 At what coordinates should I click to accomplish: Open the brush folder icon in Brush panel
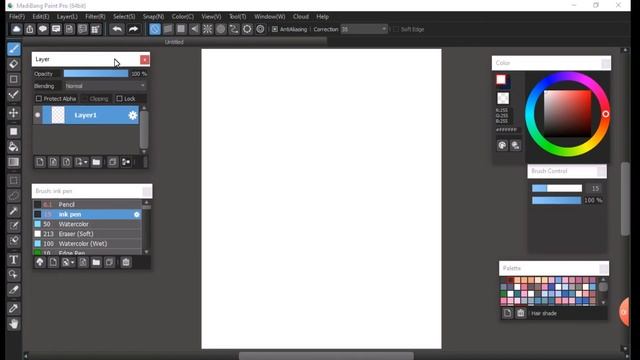96,262
